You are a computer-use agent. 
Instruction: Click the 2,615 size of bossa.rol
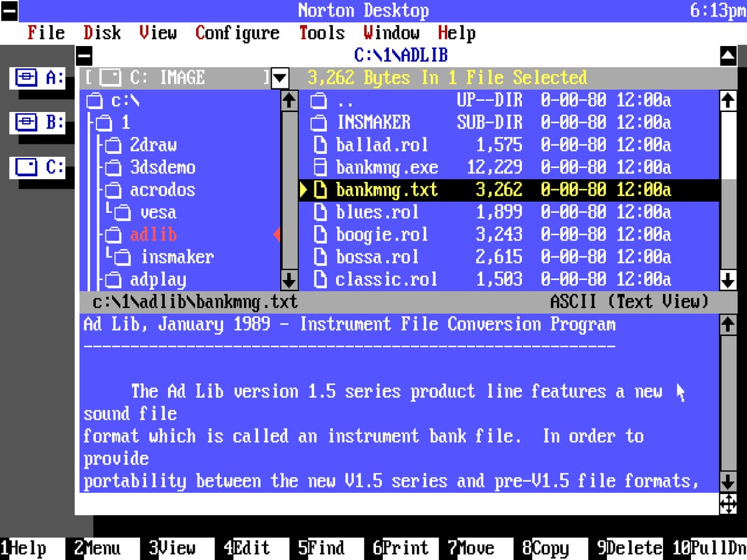(x=499, y=257)
